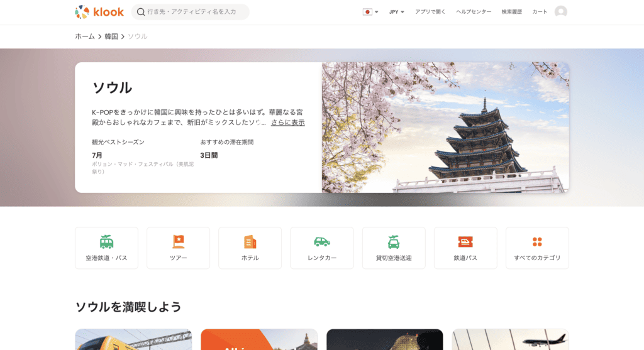Click the large ソウル title in card
644x350 pixels.
[x=112, y=88]
